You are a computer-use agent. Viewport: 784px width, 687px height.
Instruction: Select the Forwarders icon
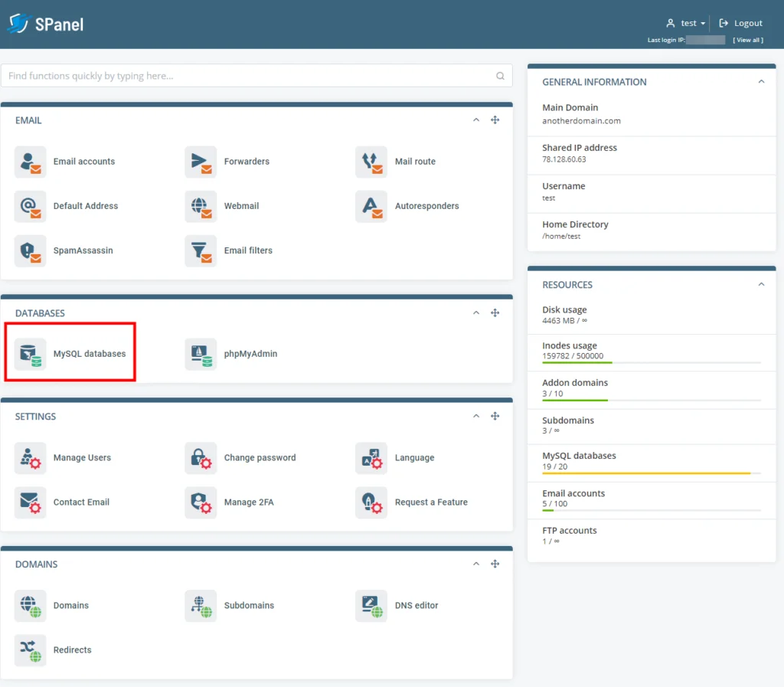click(x=201, y=162)
